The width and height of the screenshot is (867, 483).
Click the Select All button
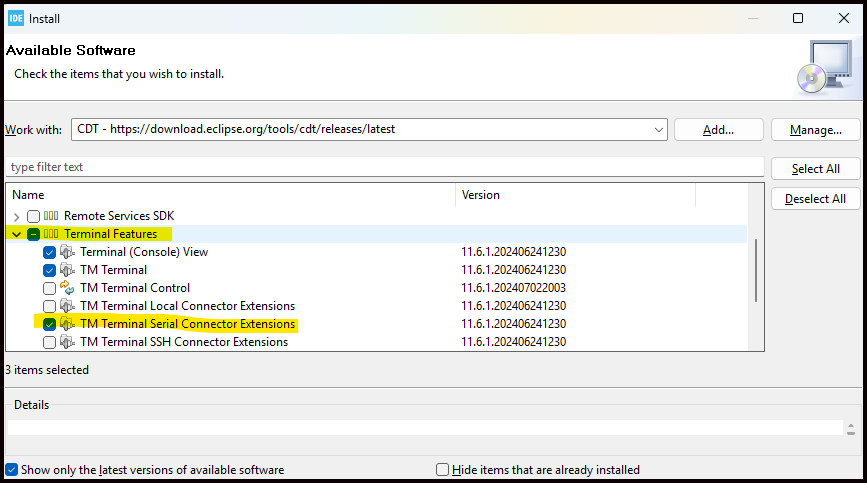[x=816, y=169]
